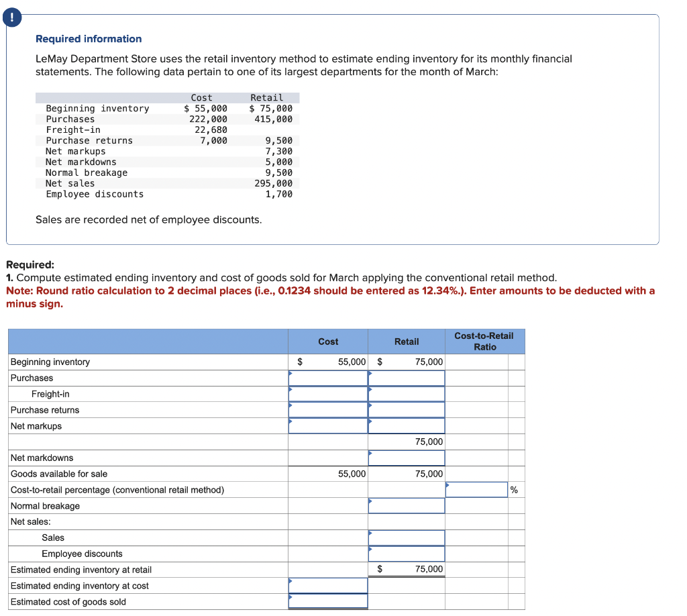Image resolution: width=687 pixels, height=616 pixels.
Task: Click the Required information heading
Action: coord(88,38)
